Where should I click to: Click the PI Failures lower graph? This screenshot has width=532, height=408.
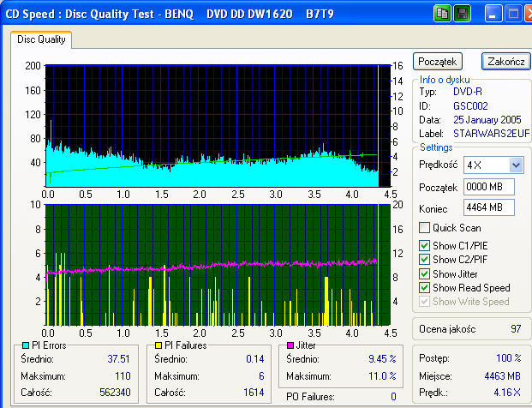click(x=218, y=265)
